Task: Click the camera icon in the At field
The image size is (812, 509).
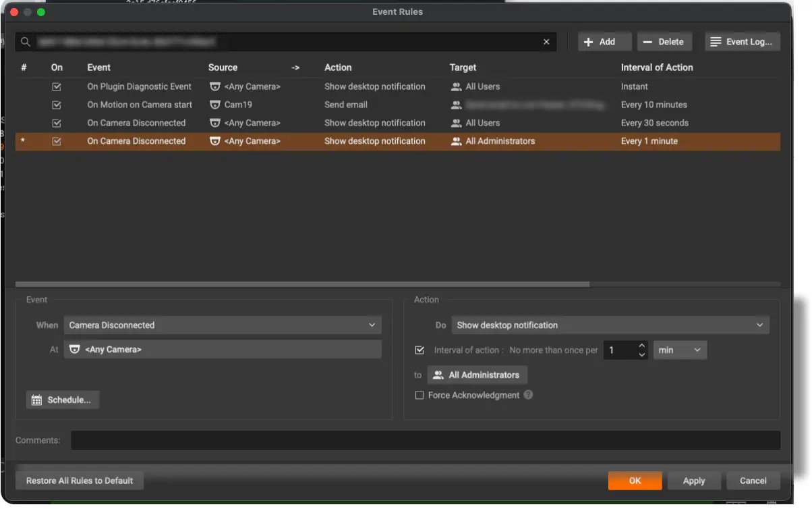Action: click(75, 350)
